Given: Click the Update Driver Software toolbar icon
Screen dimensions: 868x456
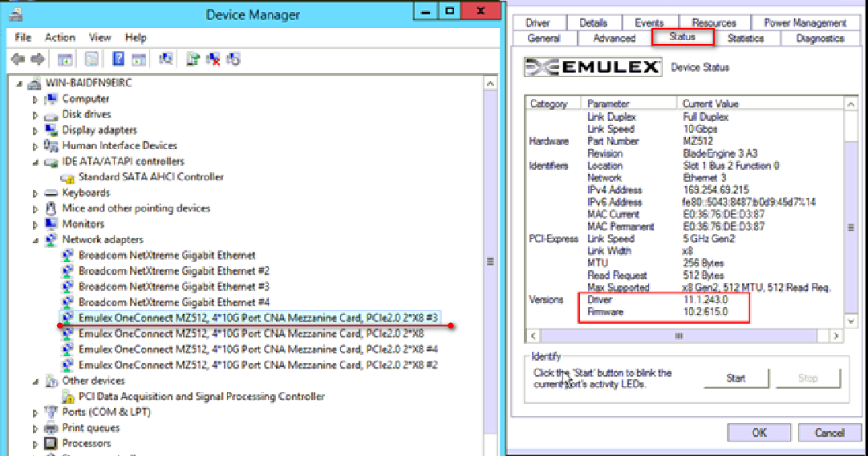Looking at the screenshot, I should coord(192,59).
